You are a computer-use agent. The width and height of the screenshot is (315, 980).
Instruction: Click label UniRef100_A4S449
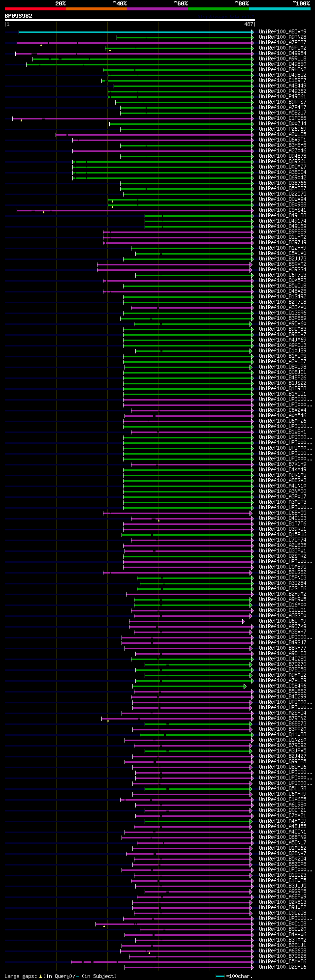[283, 86]
